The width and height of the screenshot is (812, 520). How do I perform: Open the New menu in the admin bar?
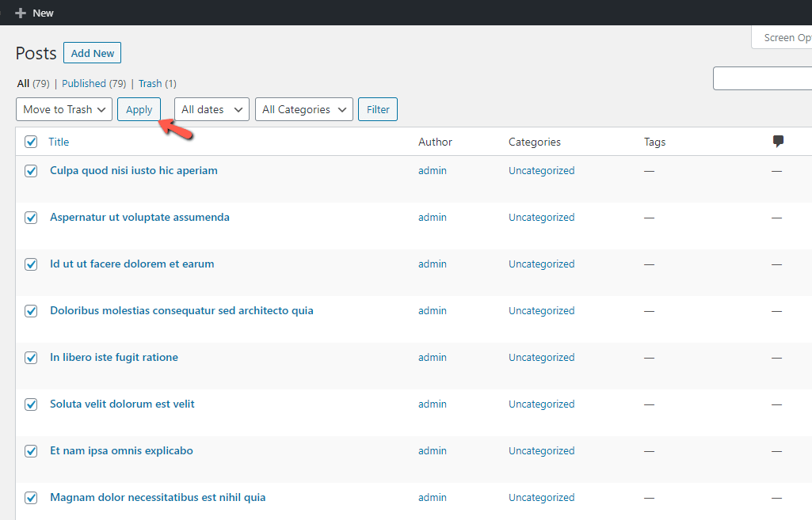tap(35, 13)
